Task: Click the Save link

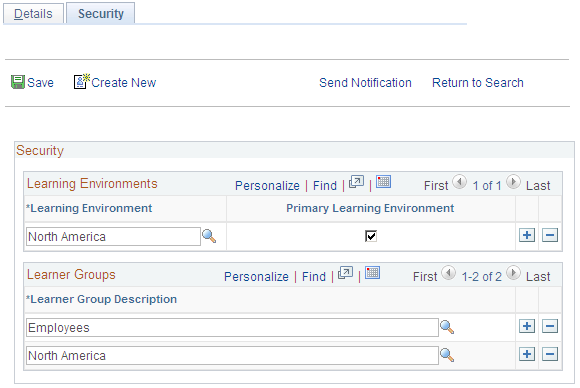Action: coord(40,82)
